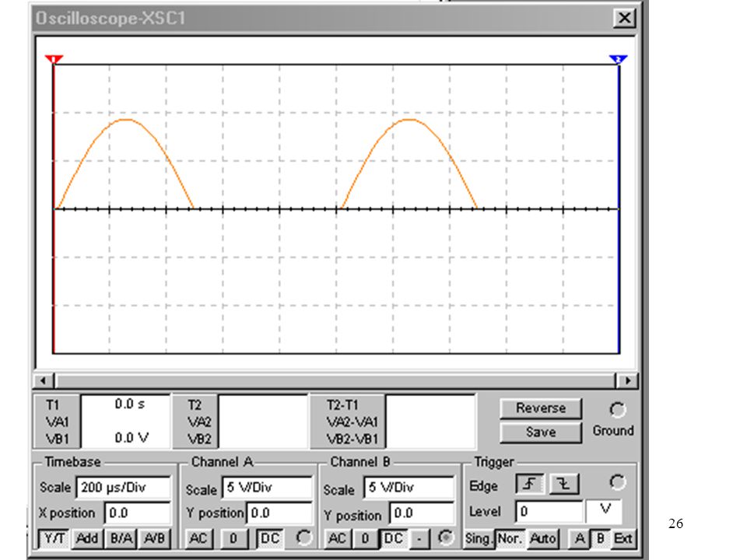Select the rising edge trigger icon
747x560 pixels.
coord(530,485)
